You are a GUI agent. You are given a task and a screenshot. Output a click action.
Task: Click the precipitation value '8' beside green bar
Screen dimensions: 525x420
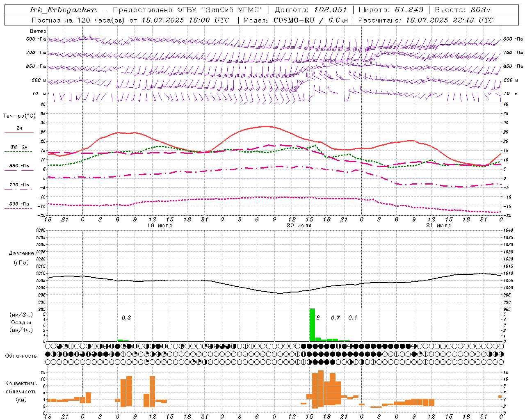coord(318,318)
